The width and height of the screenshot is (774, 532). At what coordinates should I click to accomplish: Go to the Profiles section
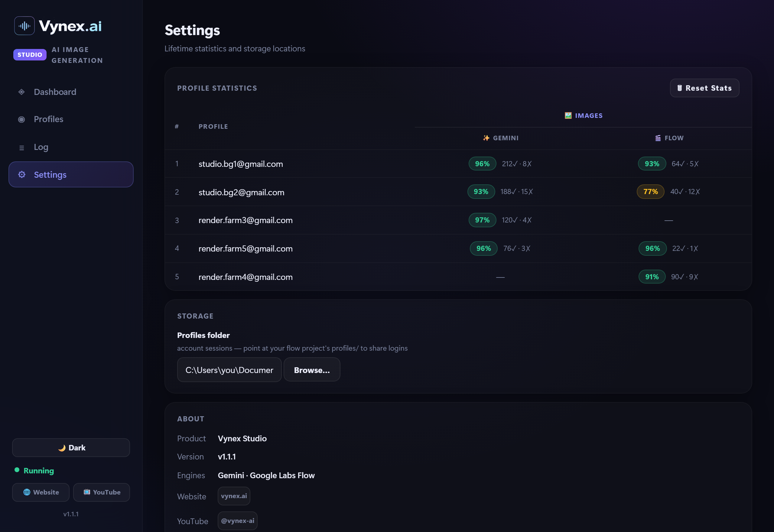tap(71, 119)
